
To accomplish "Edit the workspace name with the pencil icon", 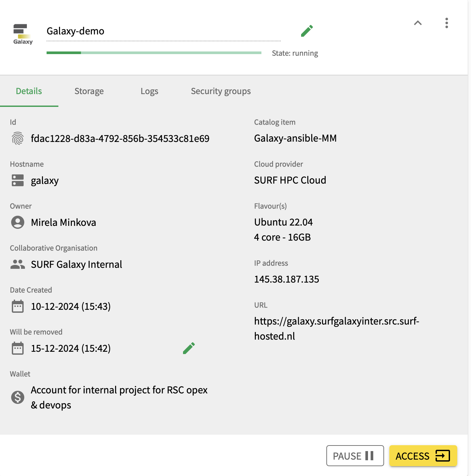I will point(307,31).
